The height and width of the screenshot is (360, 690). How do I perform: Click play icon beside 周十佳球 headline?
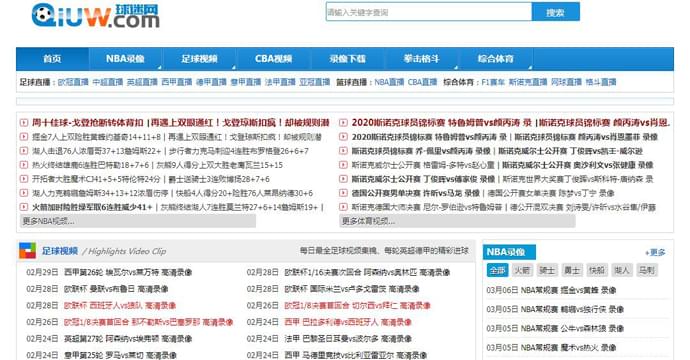tap(24, 122)
